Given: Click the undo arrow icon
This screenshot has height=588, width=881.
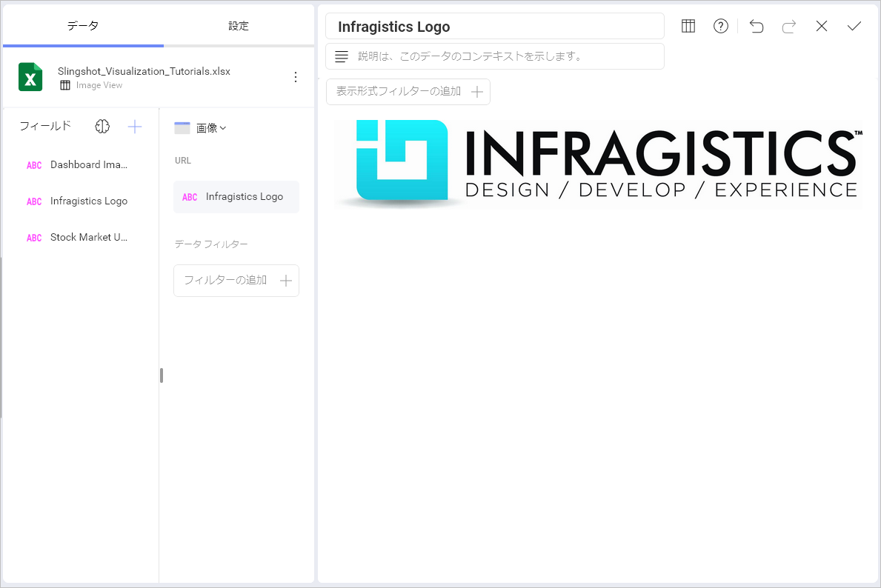Looking at the screenshot, I should [x=757, y=26].
